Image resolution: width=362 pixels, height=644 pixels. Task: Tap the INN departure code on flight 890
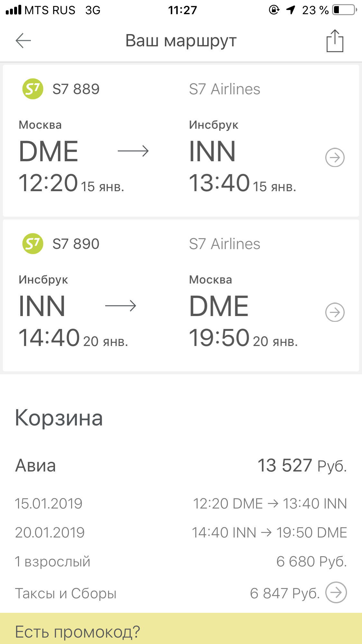[42, 306]
